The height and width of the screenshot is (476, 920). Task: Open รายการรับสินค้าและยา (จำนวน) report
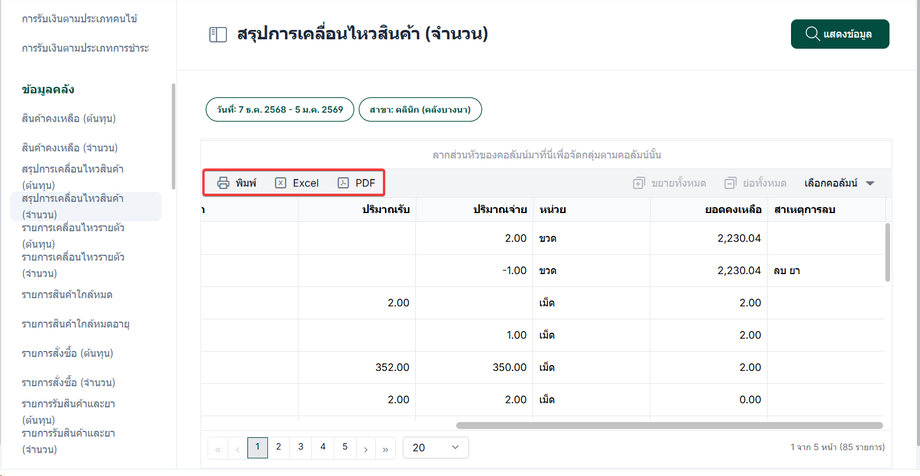pos(67,441)
